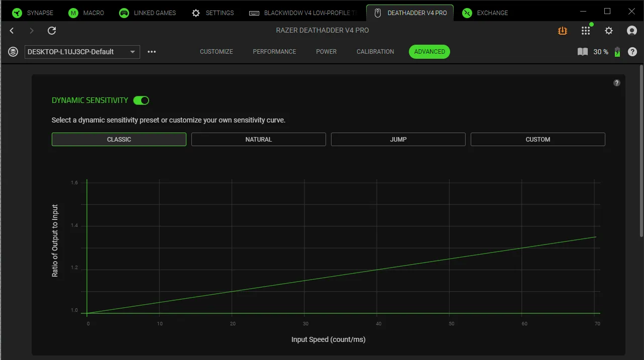Select the DeathAdder V4 Pro tab
Screen dimensions: 644x360
410,13
